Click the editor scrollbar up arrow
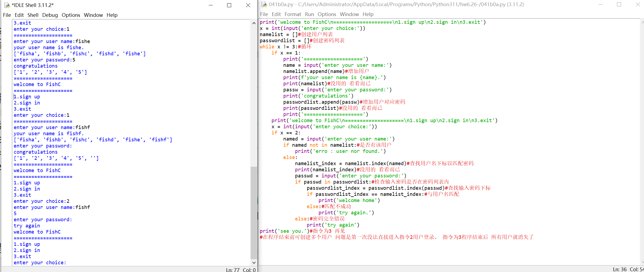Image resolution: width=644 pixels, height=272 pixels. tap(642, 22)
